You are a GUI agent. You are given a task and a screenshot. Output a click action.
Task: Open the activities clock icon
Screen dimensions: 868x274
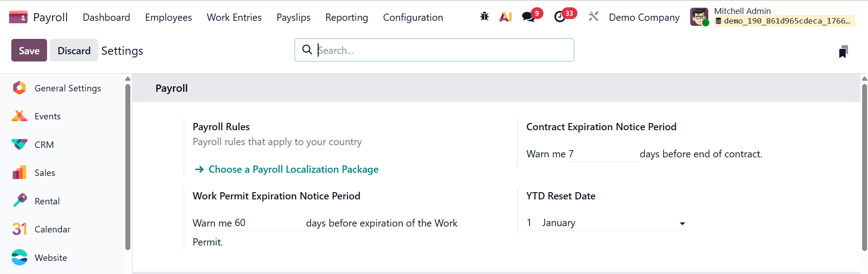coord(560,17)
